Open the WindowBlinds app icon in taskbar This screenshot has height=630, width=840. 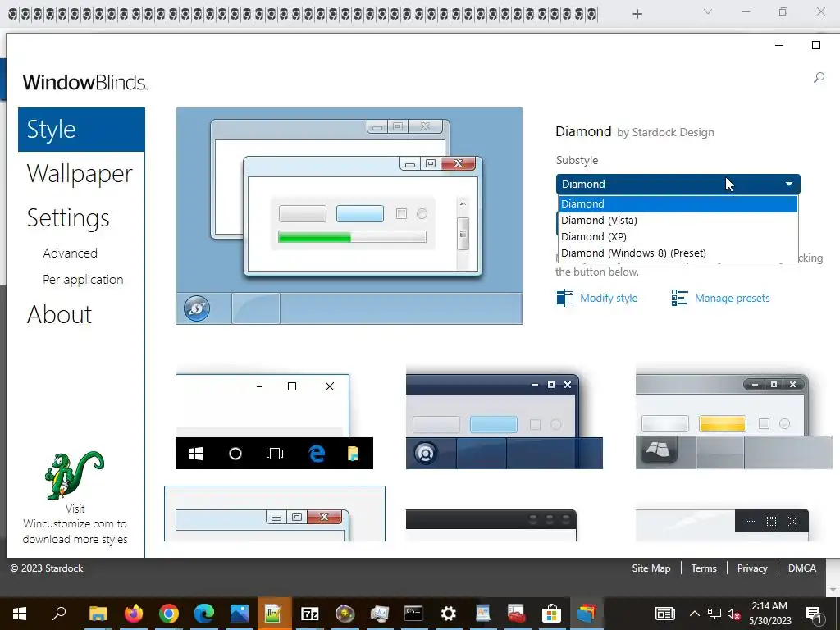click(587, 614)
